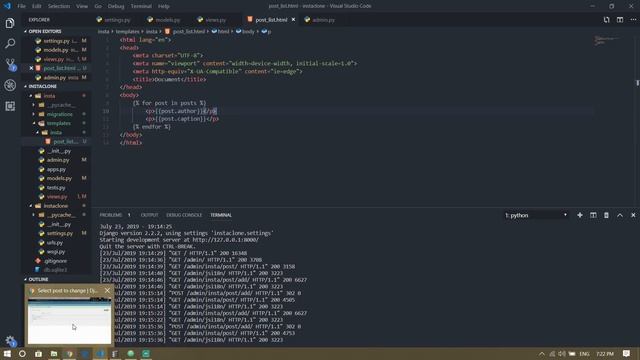This screenshot has width=640, height=360.
Task: Open apps.py in the file tree
Action: (x=56, y=169)
